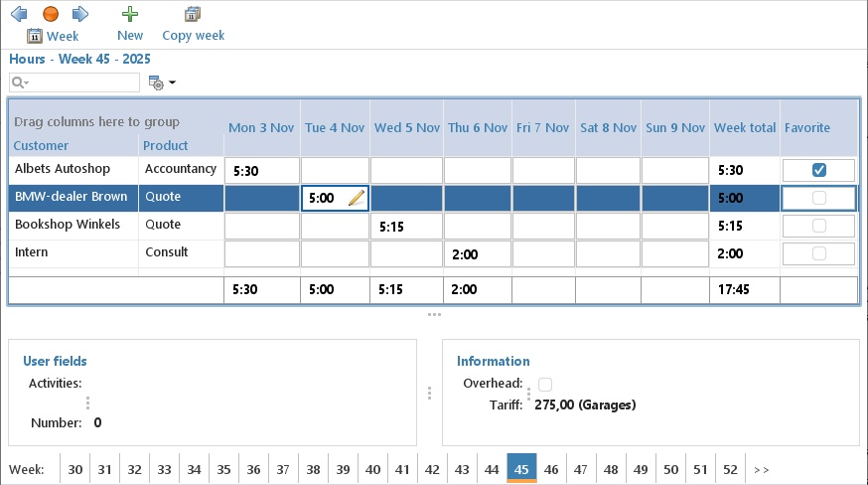This screenshot has width=868, height=485.
Task: Switch to week 46 tab
Action: point(551,469)
